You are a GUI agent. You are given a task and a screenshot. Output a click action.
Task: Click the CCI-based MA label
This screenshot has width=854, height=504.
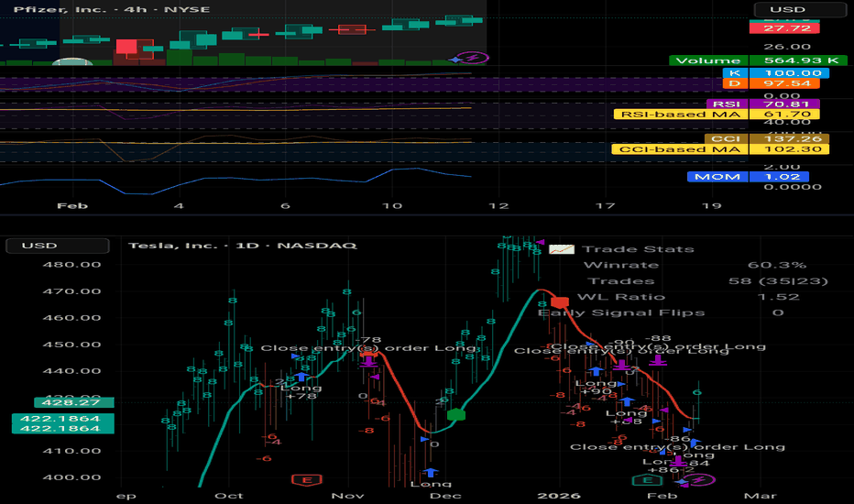[680, 149]
